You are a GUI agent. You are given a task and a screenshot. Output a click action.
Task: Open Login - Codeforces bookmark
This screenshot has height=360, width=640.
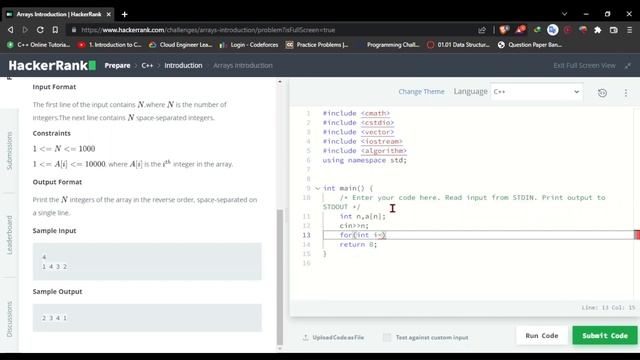point(249,45)
